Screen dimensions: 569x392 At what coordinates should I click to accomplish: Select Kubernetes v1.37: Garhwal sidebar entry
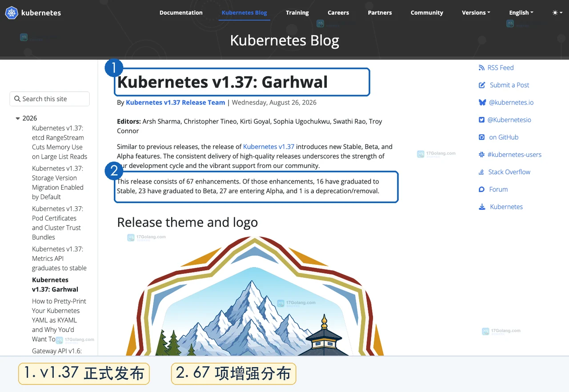click(55, 284)
